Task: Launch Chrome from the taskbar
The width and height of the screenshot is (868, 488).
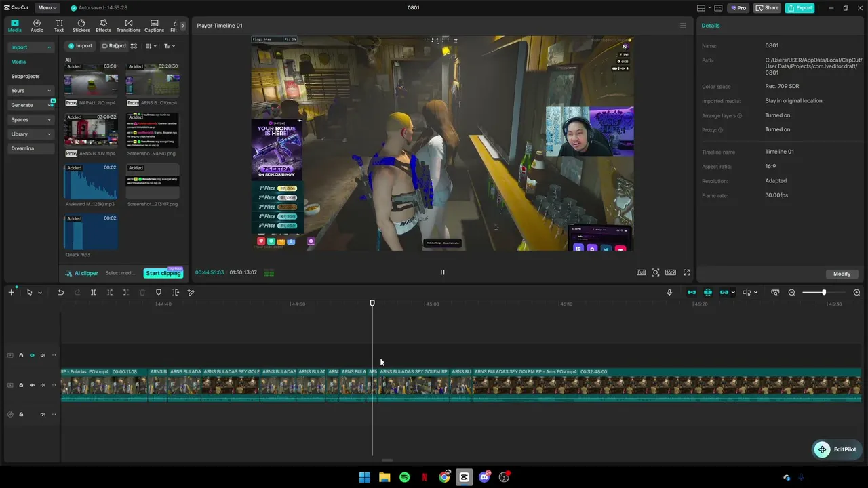Action: point(444,477)
